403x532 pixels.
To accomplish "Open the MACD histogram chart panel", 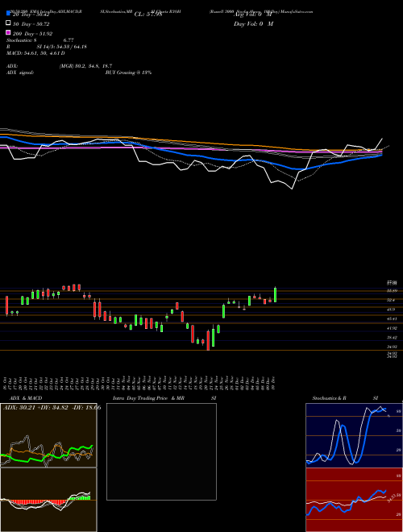I will coord(48,500).
